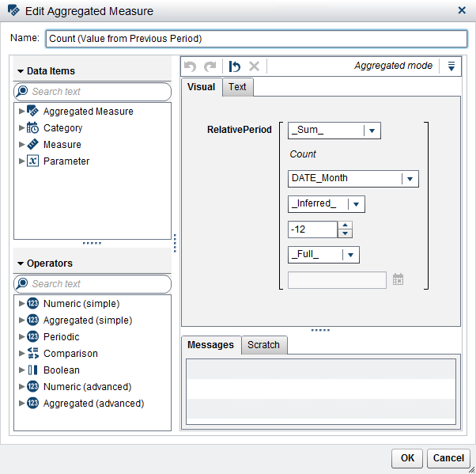Open the _Full_ scope dropdown

350,255
